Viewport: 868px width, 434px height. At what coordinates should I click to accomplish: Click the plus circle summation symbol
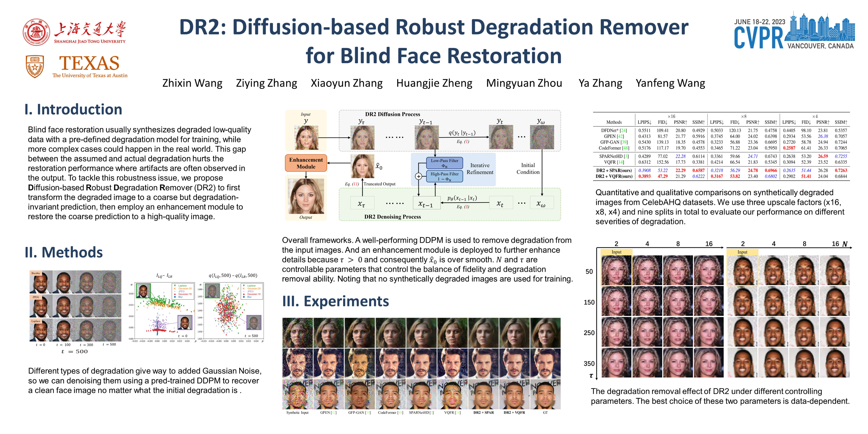point(419,176)
